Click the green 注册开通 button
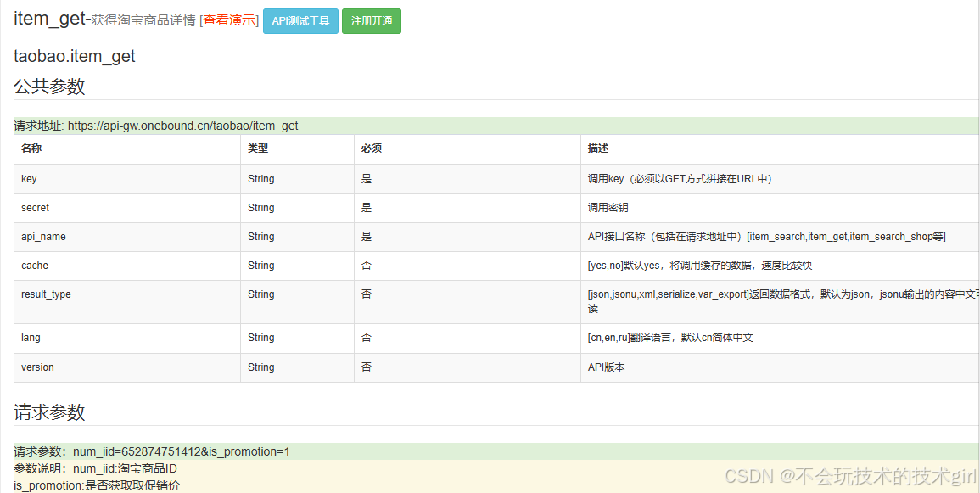The height and width of the screenshot is (493, 980). [x=372, y=21]
